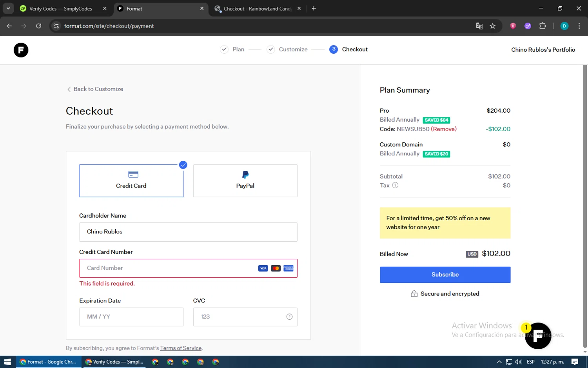Screen dimensions: 588x368
Task: Click the credit card icon in payment option
Action: [x=133, y=174]
